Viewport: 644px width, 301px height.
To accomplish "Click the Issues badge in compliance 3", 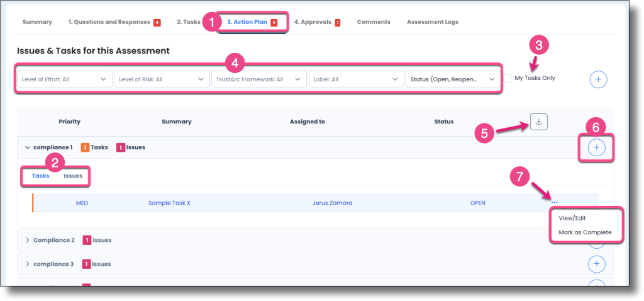I will pos(86,264).
